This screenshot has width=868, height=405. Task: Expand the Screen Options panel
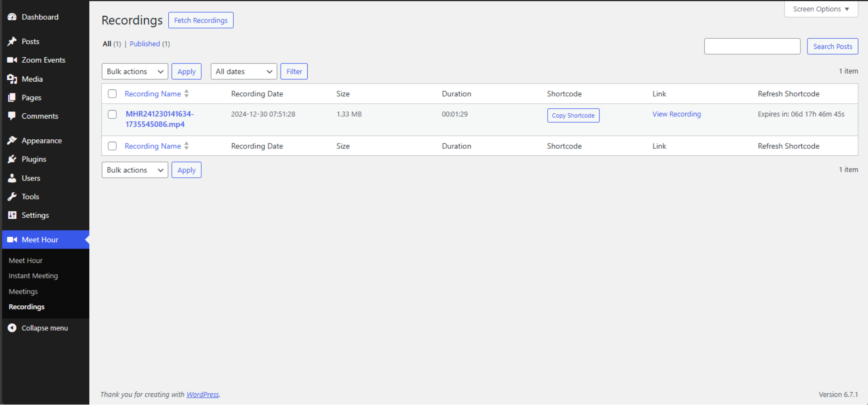821,9
